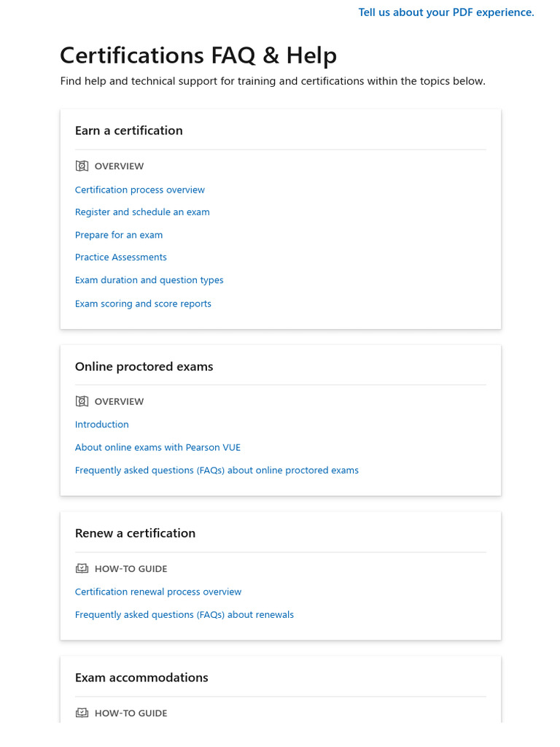Open FAQs about online proctored exams
This screenshot has width=560, height=747.
[217, 471]
